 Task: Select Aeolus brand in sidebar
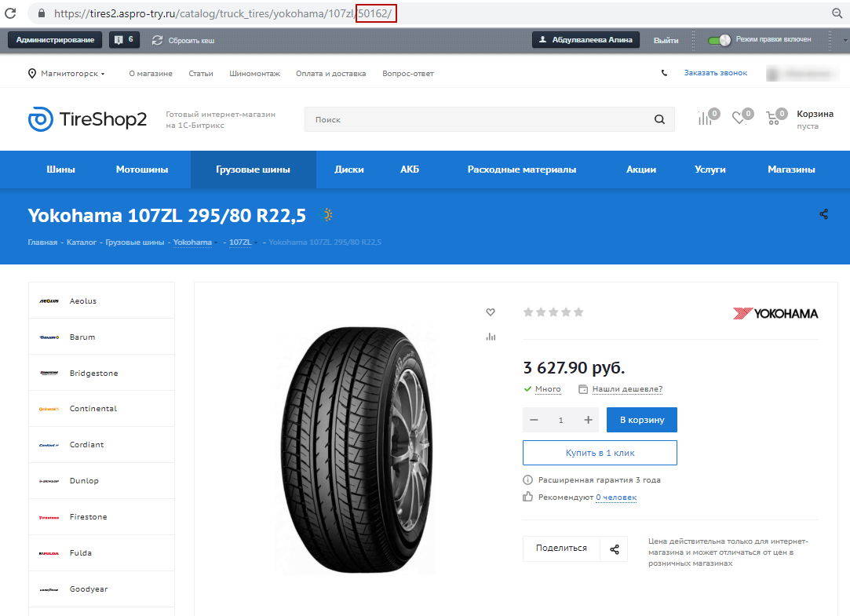(101, 301)
